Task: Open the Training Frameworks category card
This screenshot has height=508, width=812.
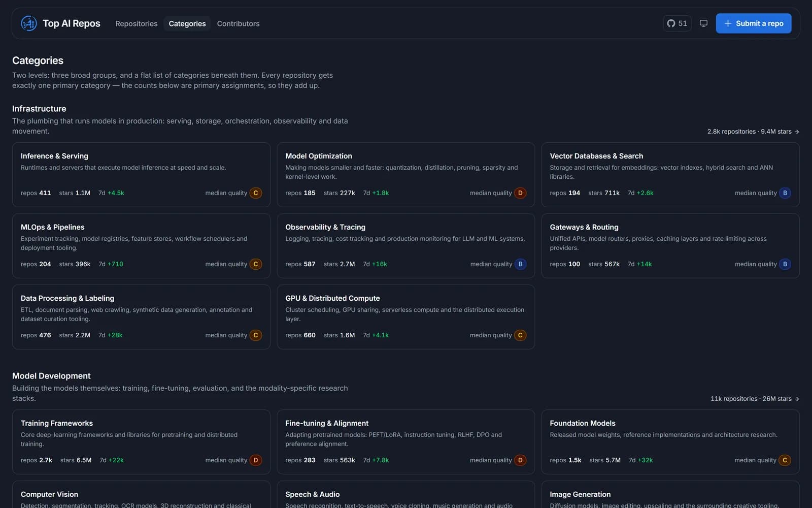Action: 141,442
